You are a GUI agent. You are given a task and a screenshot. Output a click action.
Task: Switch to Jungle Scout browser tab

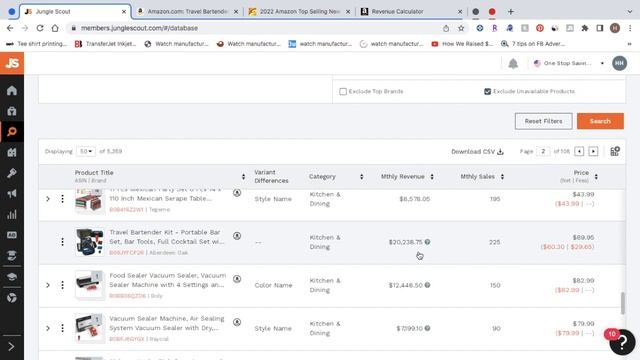coord(76,11)
